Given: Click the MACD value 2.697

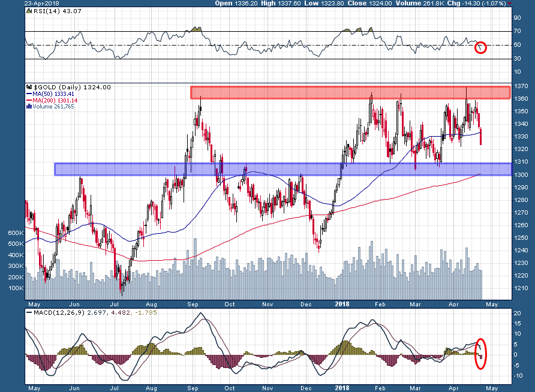Looking at the screenshot, I should point(97,312).
